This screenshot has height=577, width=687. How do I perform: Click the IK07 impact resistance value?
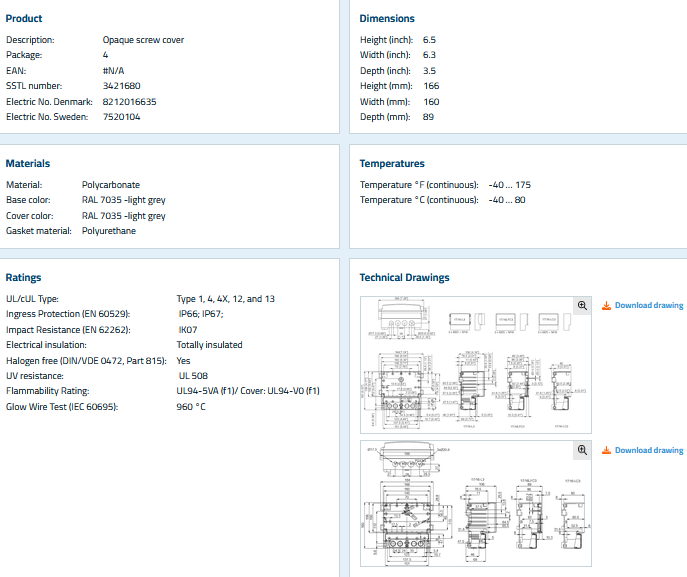coord(187,329)
